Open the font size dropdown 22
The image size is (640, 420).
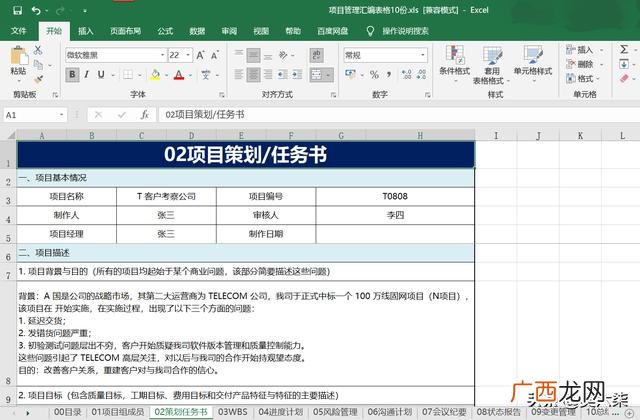[x=188, y=55]
